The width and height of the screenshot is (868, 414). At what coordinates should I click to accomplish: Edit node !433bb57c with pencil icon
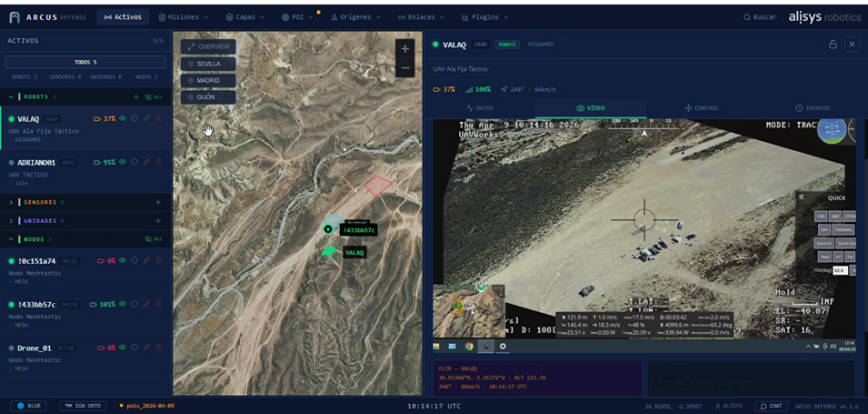[x=146, y=304]
